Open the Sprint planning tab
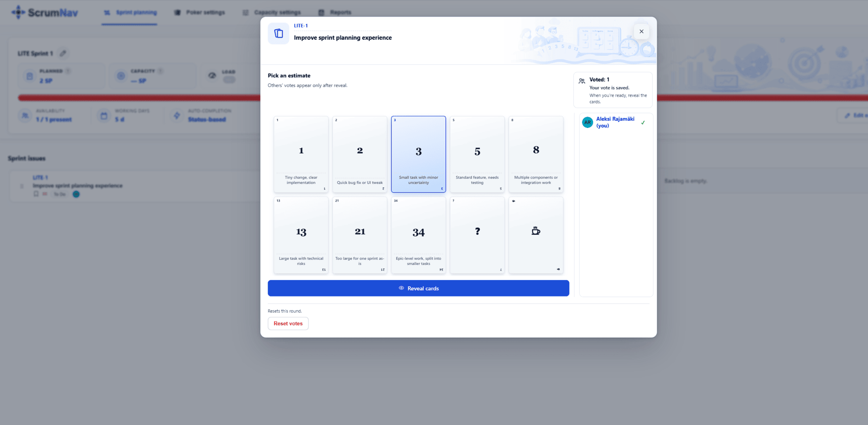Screen dimensions: 868x425 click(x=130, y=12)
